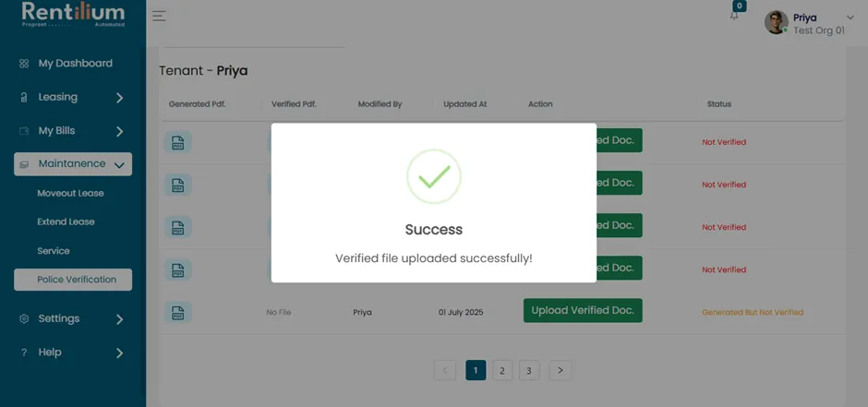The image size is (868, 407).
Task: Collapse the Maintanence section chevron
Action: pos(119,165)
